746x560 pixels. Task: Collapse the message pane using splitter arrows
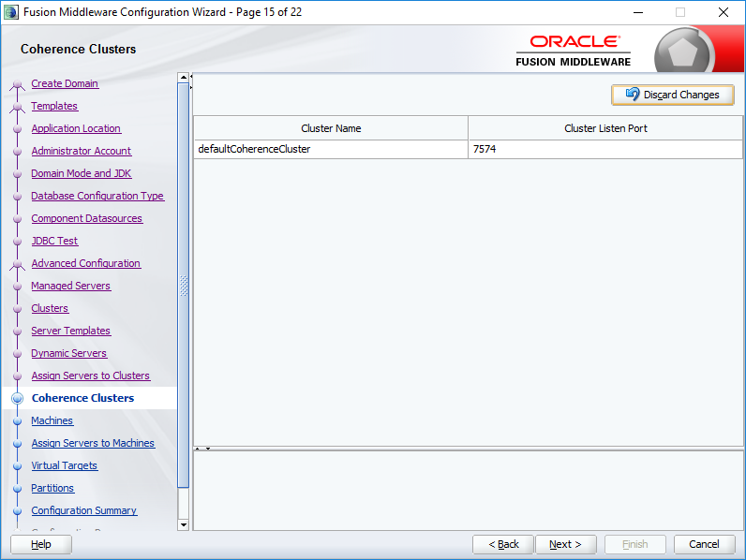(x=208, y=449)
